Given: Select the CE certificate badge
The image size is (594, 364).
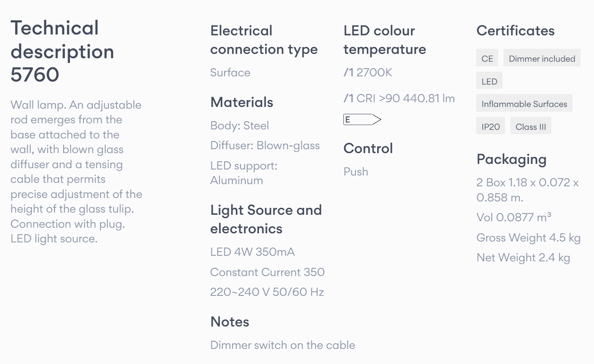Looking at the screenshot, I should pos(487,58).
